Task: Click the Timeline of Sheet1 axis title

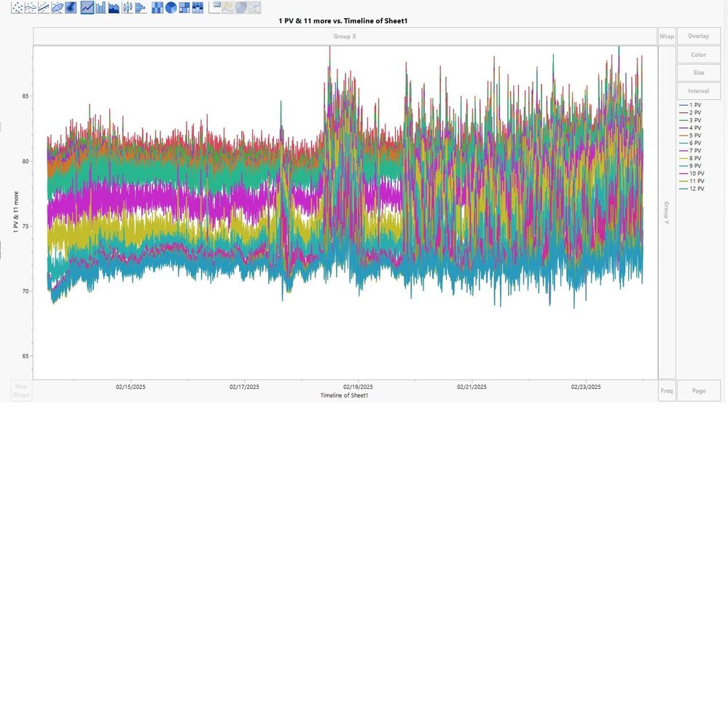Action: [344, 396]
